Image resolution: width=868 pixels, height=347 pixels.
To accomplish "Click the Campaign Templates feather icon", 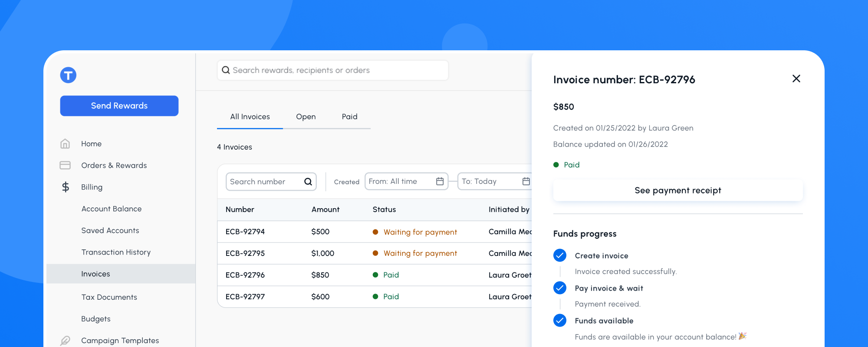I will pos(65,340).
